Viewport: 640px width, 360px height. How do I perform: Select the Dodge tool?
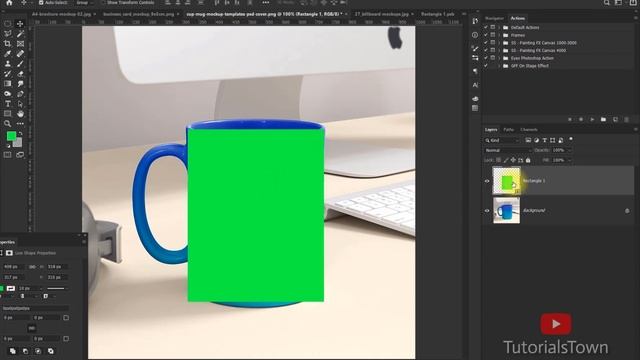[x=7, y=94]
